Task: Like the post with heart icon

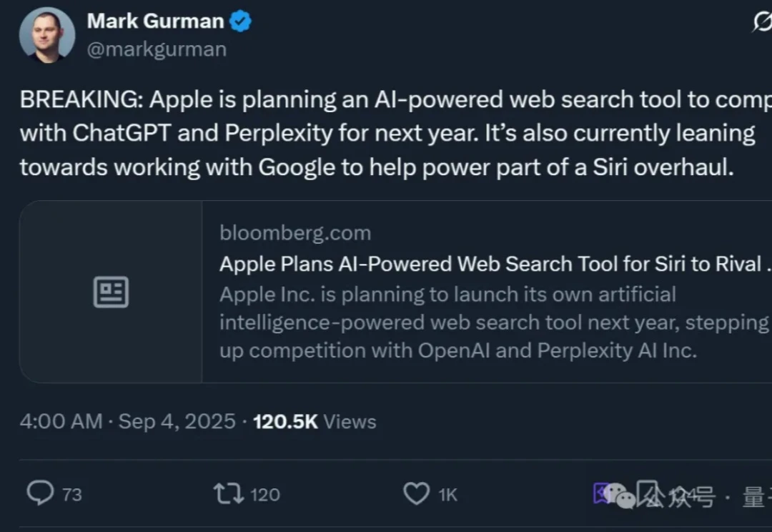Action: (x=416, y=493)
